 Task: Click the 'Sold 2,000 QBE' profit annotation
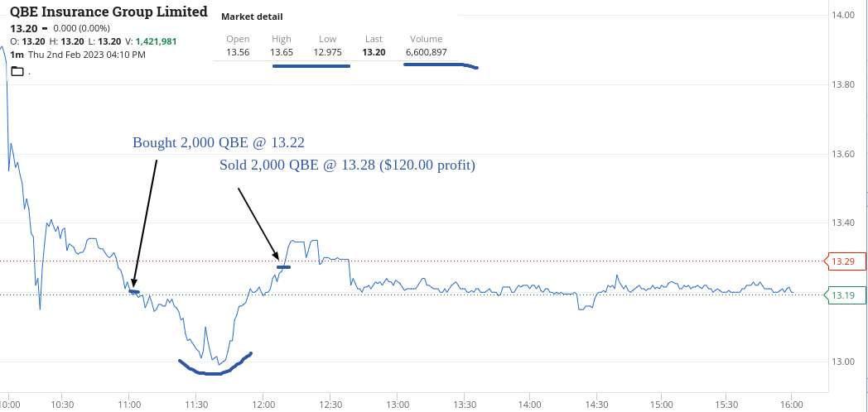(347, 165)
